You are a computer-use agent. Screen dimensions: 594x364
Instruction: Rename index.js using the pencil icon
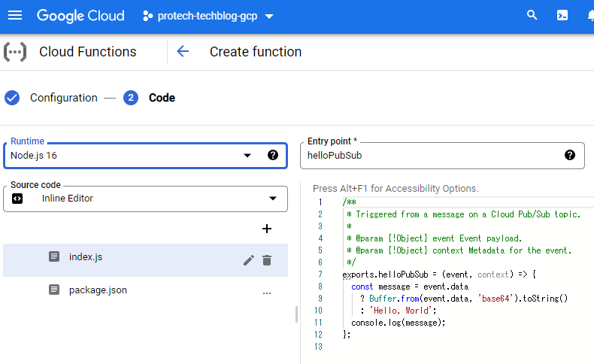point(249,260)
